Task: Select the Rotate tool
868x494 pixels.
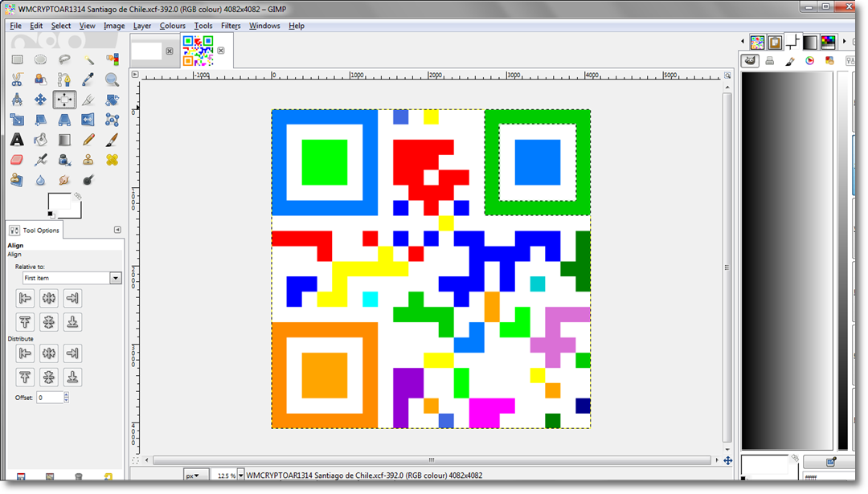Action: pos(112,100)
